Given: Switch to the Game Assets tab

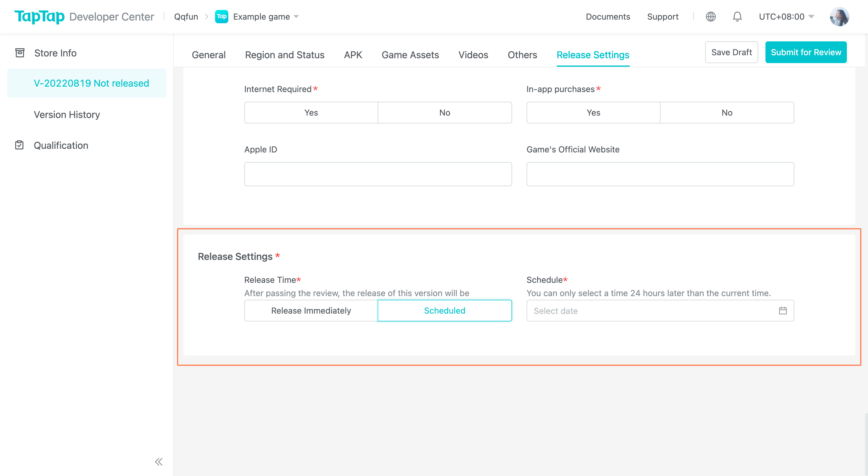Looking at the screenshot, I should [x=410, y=55].
